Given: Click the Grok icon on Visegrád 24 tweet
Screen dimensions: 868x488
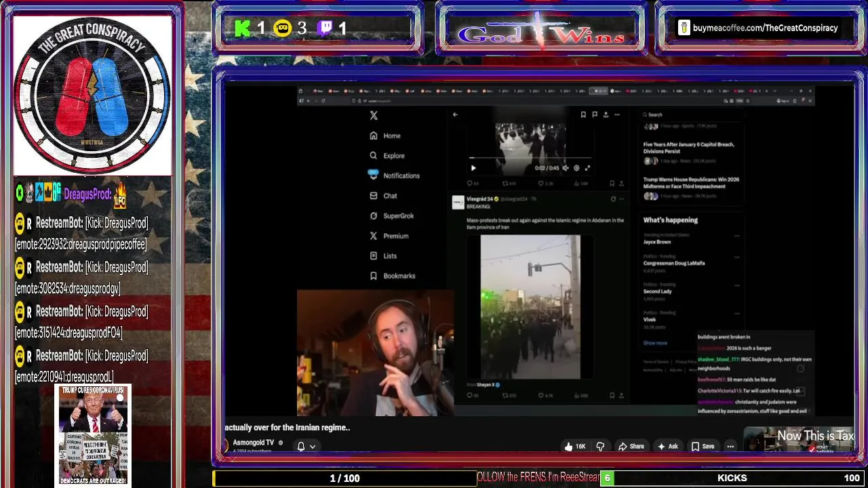Looking at the screenshot, I should coord(613,199).
